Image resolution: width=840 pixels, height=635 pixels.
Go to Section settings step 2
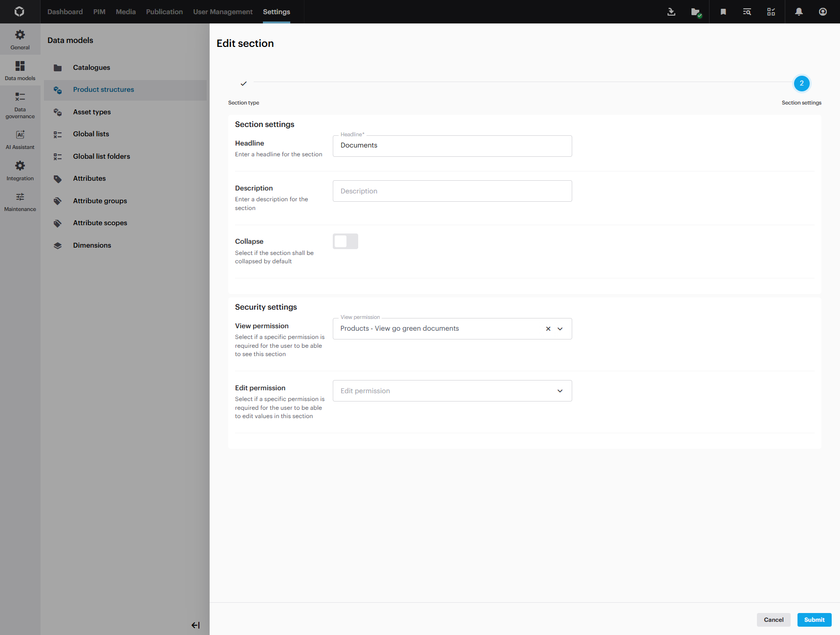click(801, 84)
